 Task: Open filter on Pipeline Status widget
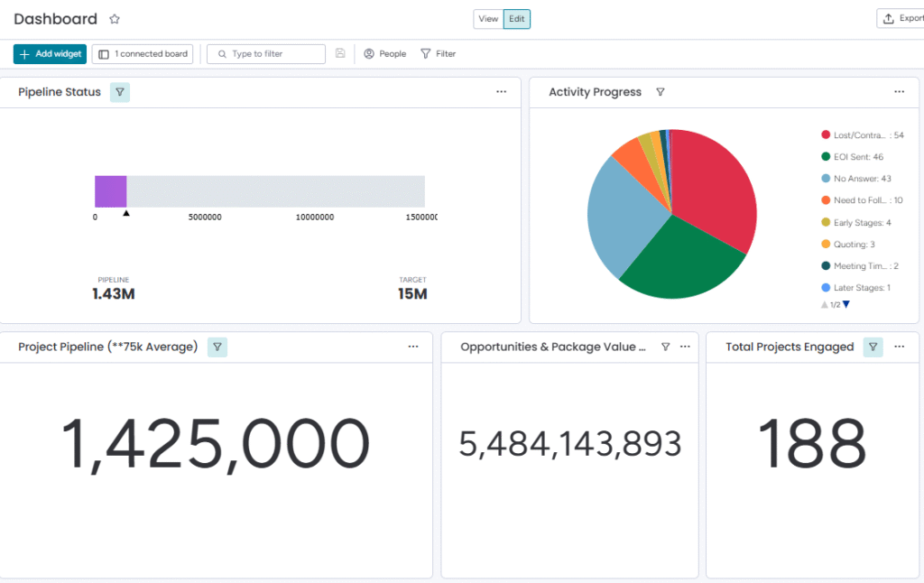point(120,92)
